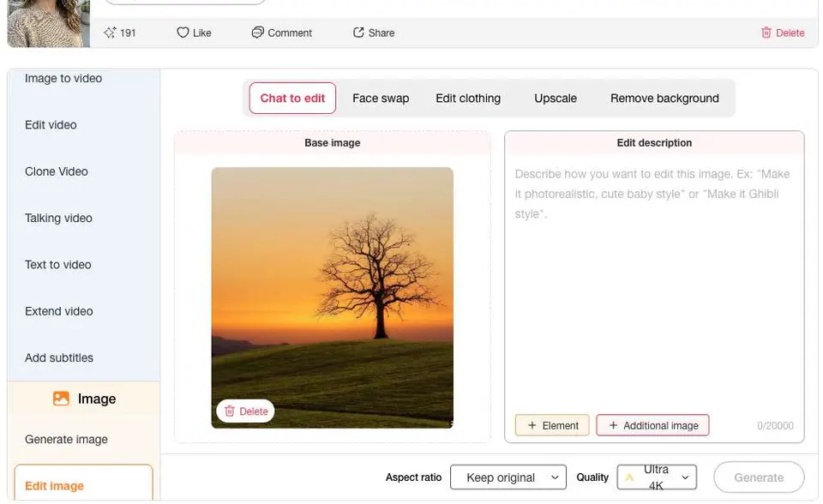Click the 0/20000 character counter
The image size is (823, 504).
tap(775, 426)
